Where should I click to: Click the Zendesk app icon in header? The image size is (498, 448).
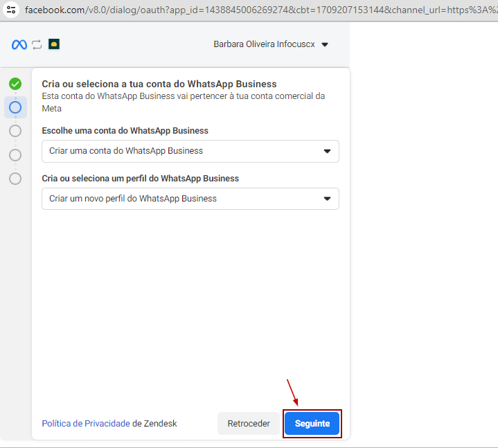[x=54, y=44]
